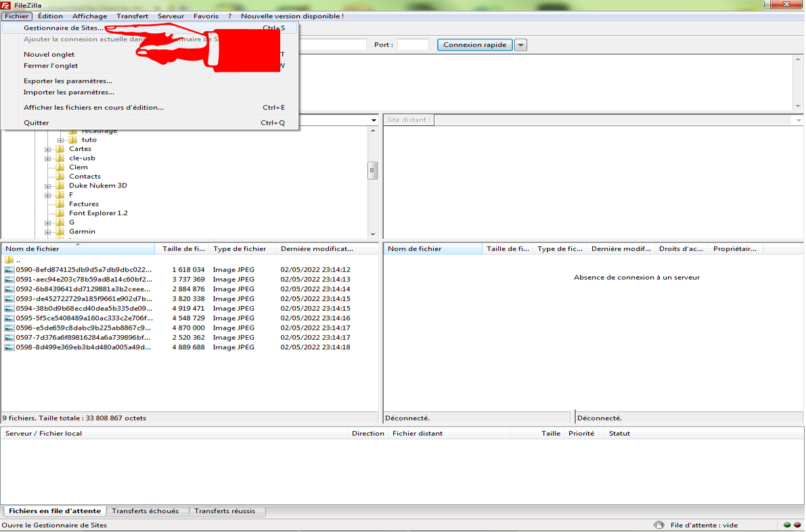Open the Affichage menu
The height and width of the screenshot is (532, 806).
pos(89,16)
